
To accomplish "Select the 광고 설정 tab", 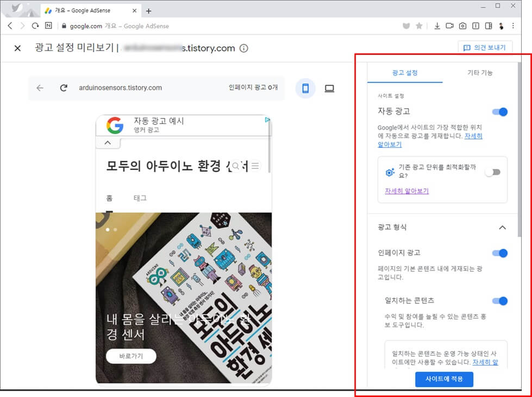I will (x=405, y=73).
